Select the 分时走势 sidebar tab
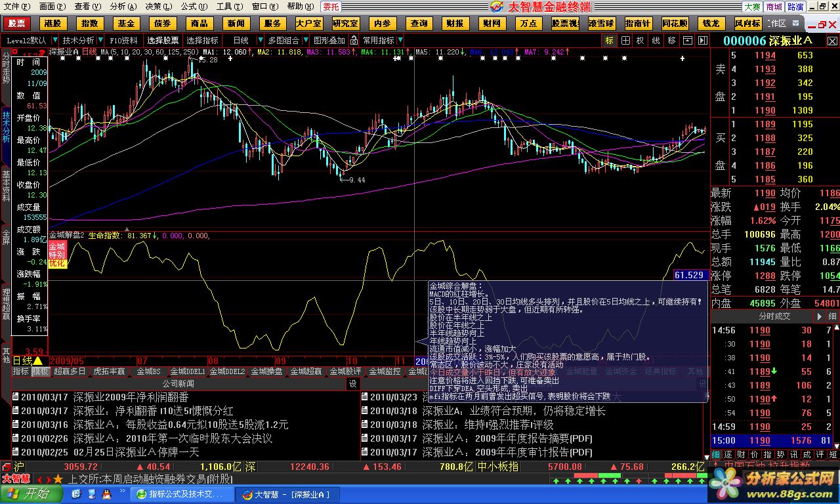The height and width of the screenshot is (504, 840). (6, 68)
